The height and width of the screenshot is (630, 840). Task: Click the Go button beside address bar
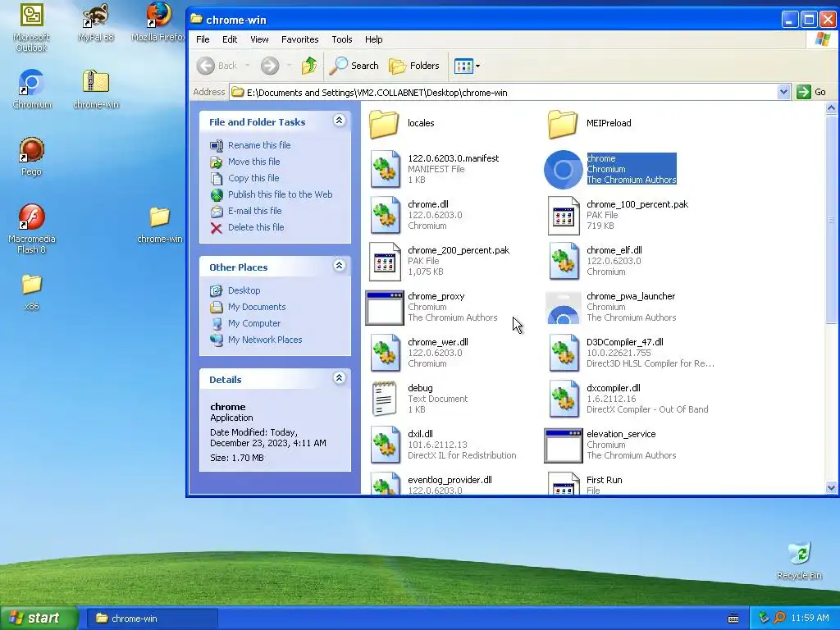(811, 92)
